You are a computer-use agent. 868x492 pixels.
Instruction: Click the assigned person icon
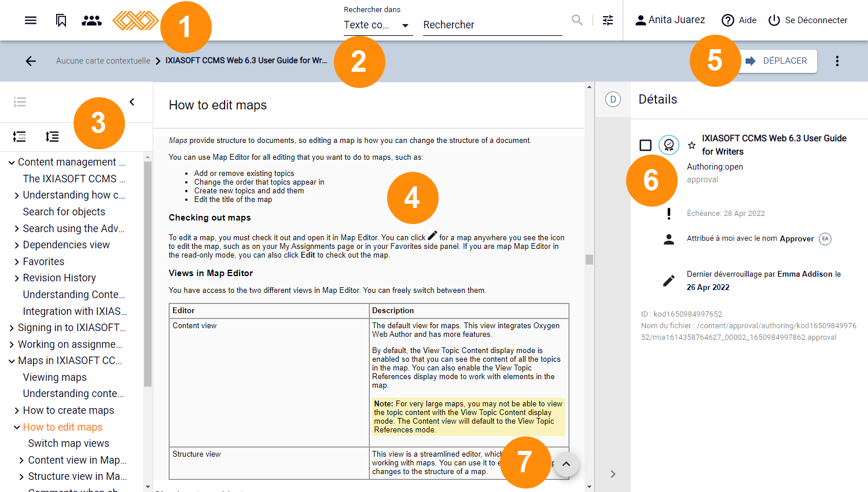coord(669,239)
